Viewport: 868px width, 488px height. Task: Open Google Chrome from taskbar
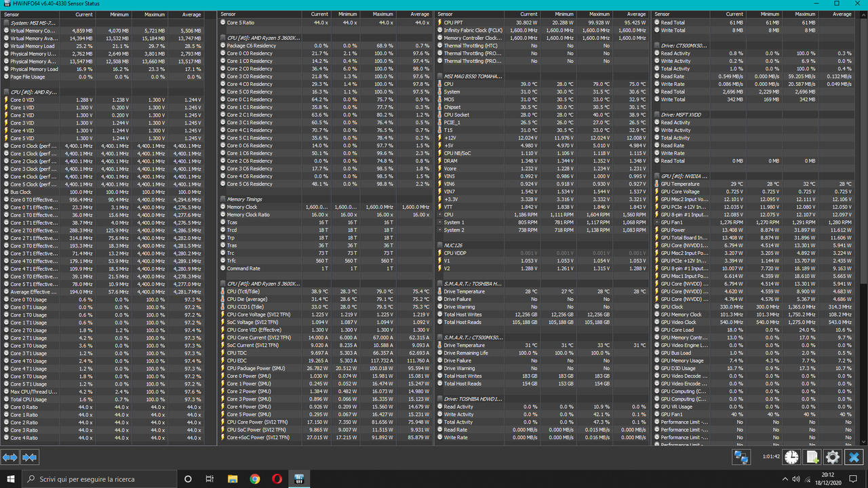coord(254,479)
